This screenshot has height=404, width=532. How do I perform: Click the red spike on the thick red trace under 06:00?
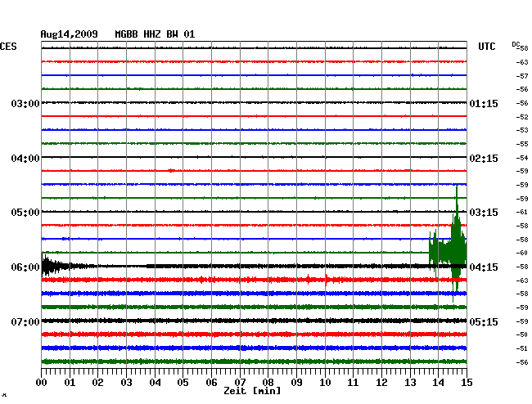tap(327, 280)
